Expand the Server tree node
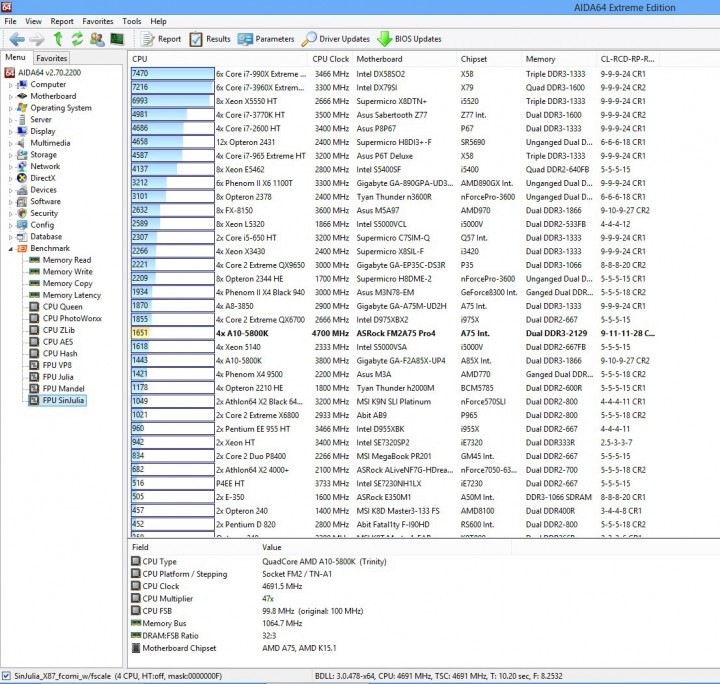Screen dimensions: 720x684 11,120
